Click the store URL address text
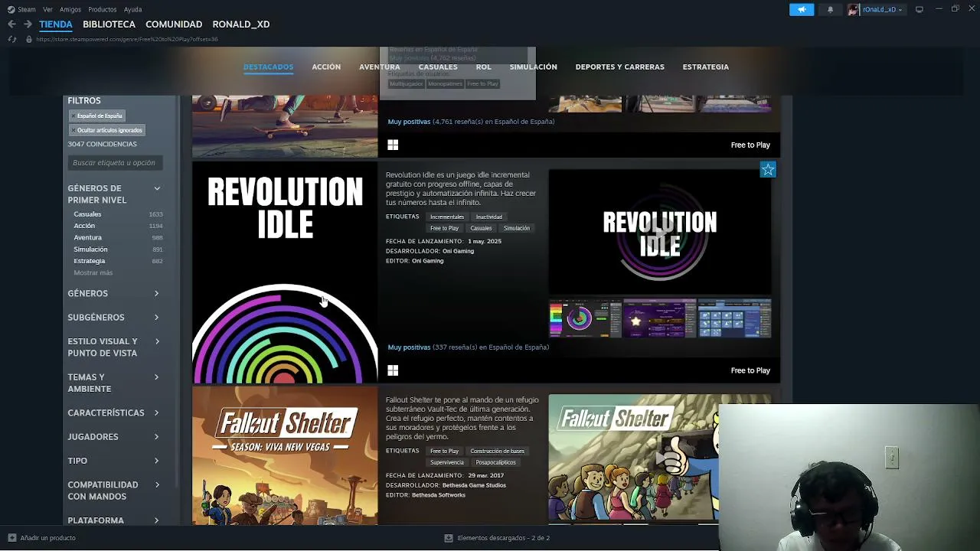Image resolution: width=980 pixels, height=551 pixels. [127, 39]
